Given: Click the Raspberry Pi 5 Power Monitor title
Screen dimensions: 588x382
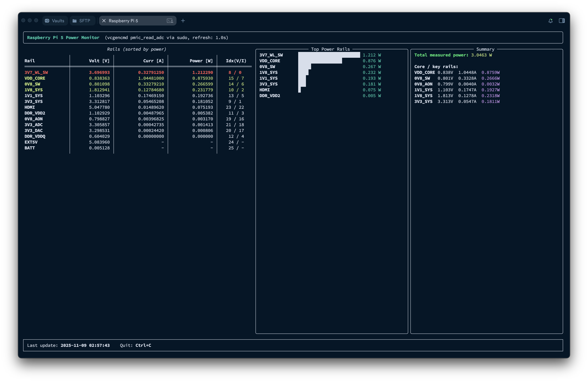Looking at the screenshot, I should (x=63, y=38).
